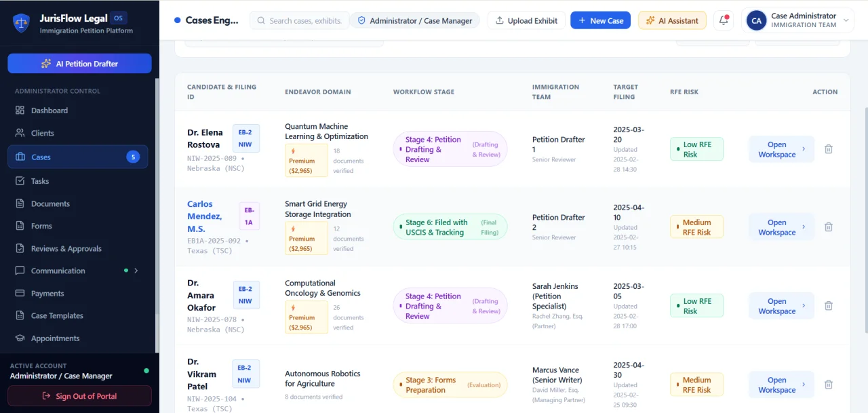Open Workspace for Dr. Amara Okafor

[781, 306]
